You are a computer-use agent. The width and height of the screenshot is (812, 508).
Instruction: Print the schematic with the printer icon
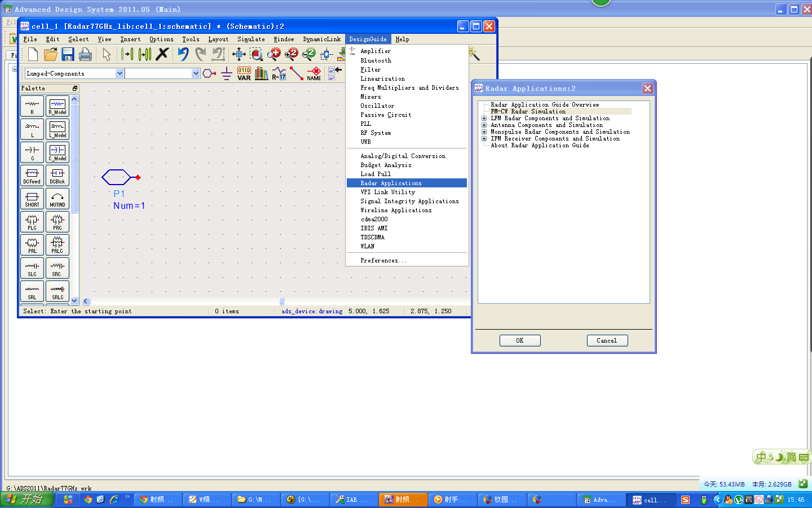click(85, 54)
